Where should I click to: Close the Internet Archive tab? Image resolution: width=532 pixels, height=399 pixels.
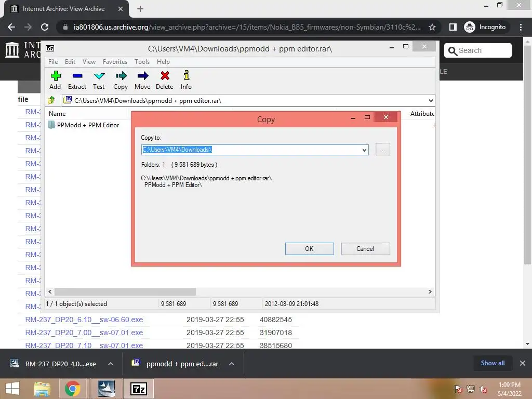pyautogui.click(x=121, y=9)
